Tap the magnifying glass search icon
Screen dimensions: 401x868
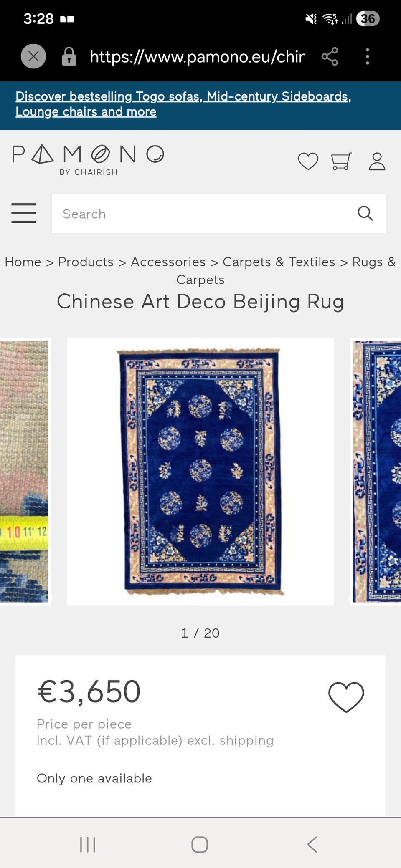pos(365,213)
